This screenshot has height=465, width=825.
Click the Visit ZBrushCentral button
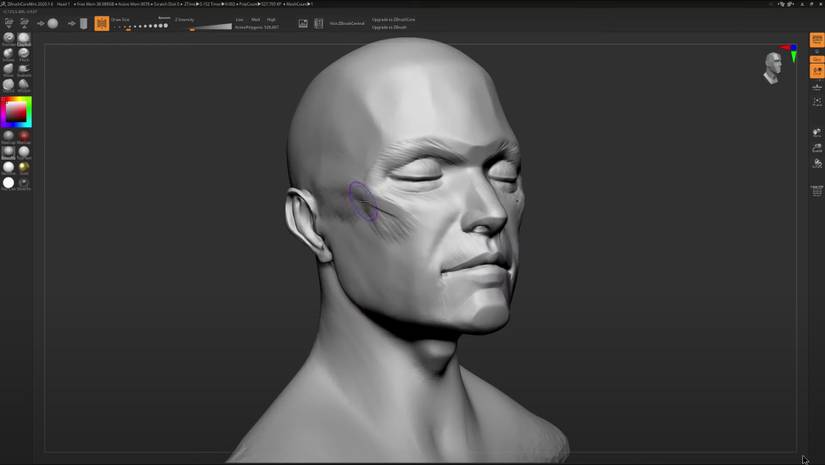point(347,23)
